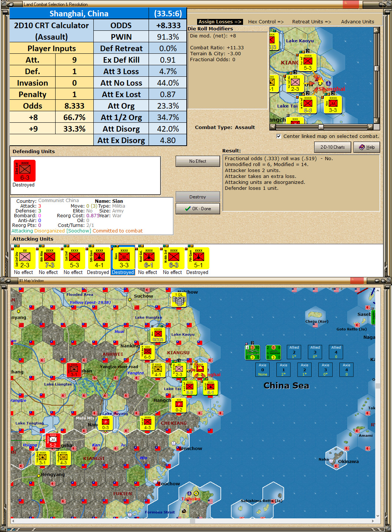Viewport: 392px width, 532px height.
Task: Click the Def. input value 1
Action: 74,71
